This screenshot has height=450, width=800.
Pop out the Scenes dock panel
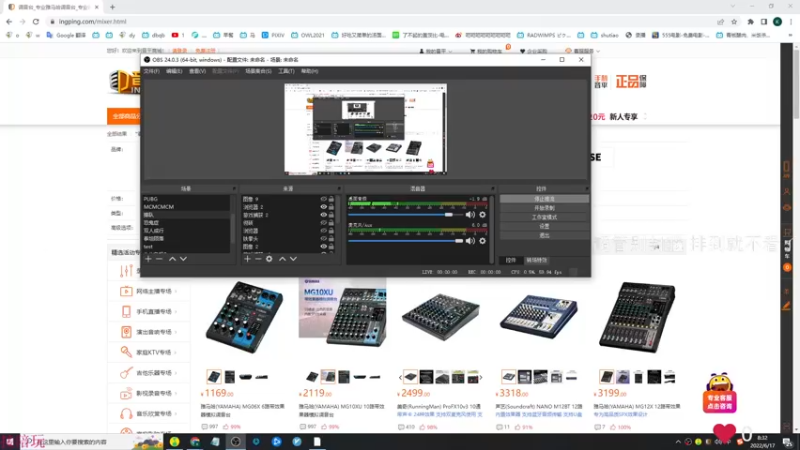click(234, 189)
